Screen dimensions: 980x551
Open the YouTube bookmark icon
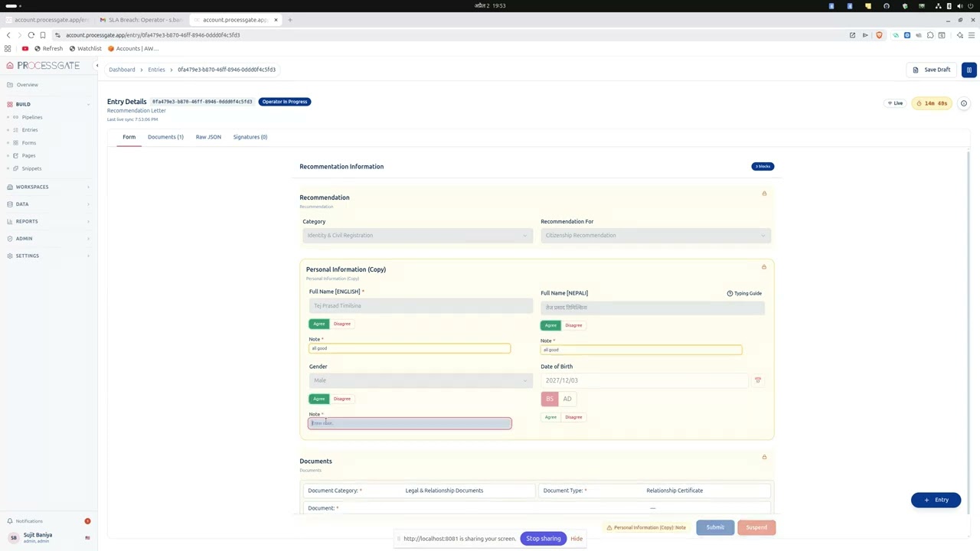click(x=25, y=48)
